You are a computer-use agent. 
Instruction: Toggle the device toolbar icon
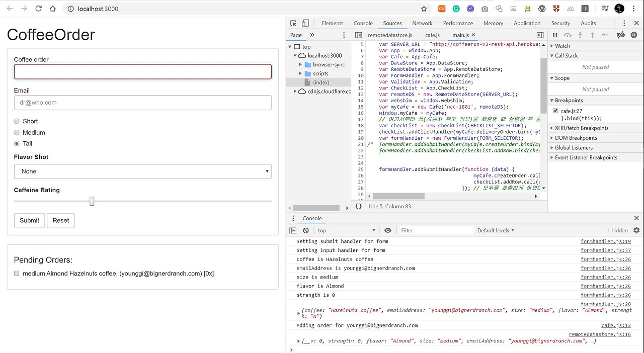pos(305,23)
